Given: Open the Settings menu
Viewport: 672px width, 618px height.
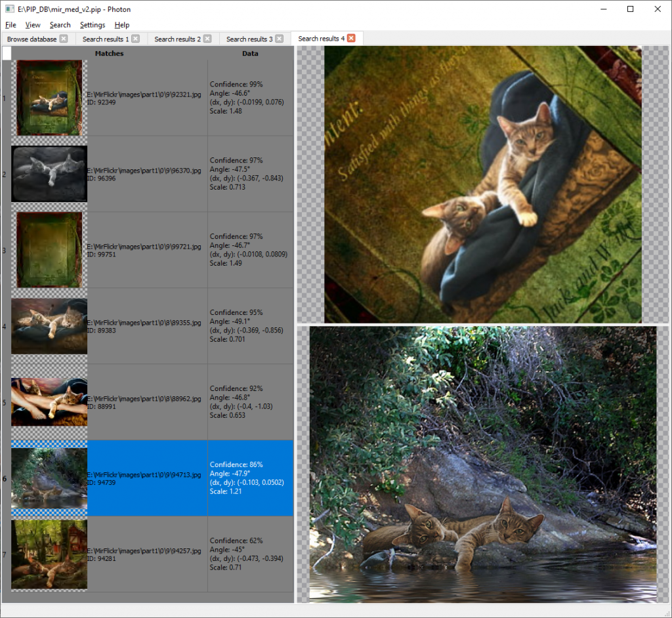Looking at the screenshot, I should (x=93, y=25).
